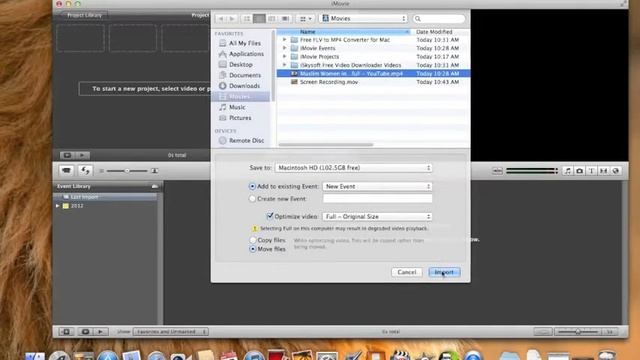Click the Import button
This screenshot has height=360, width=640.
pyautogui.click(x=444, y=272)
